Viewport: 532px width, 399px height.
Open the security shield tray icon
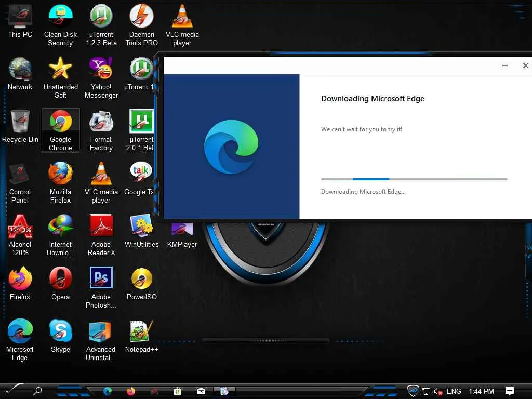pos(413,391)
